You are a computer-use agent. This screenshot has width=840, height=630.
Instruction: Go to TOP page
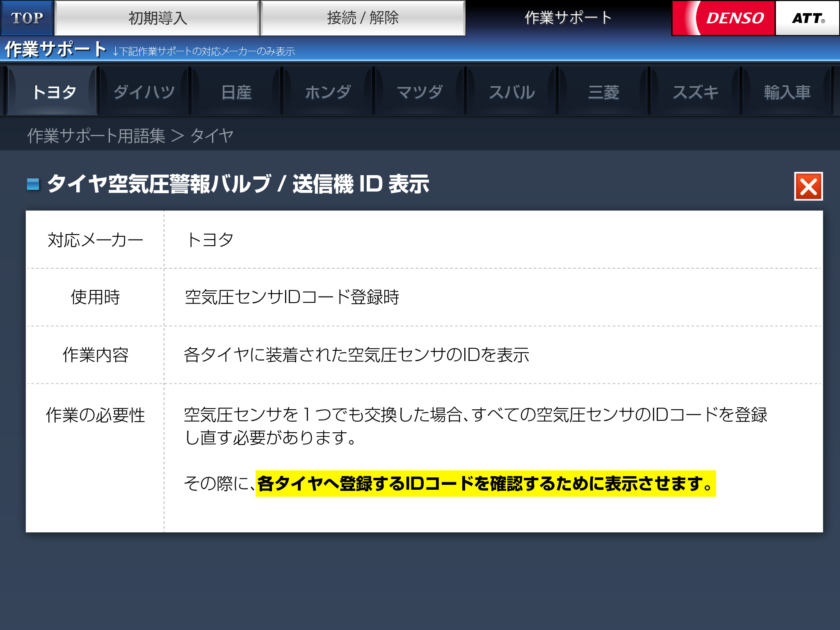[x=27, y=18]
